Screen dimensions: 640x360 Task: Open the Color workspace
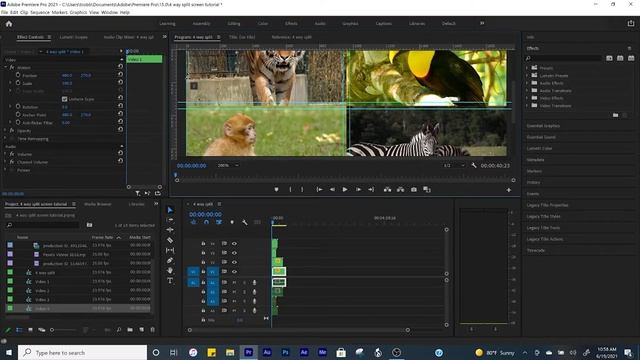pyautogui.click(x=263, y=24)
